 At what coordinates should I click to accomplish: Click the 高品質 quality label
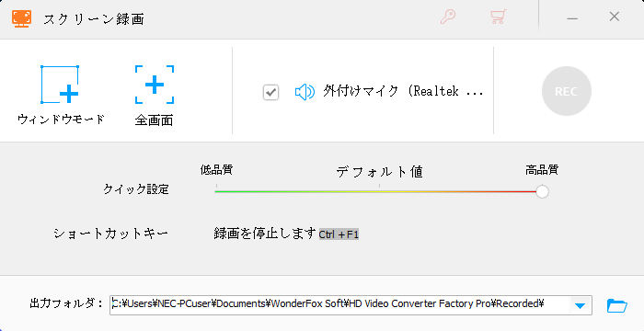[542, 169]
